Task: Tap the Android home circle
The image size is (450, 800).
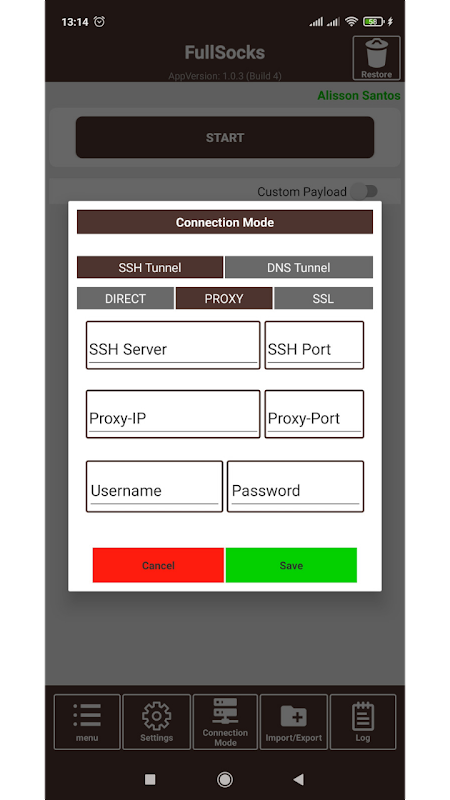Action: 224,779
